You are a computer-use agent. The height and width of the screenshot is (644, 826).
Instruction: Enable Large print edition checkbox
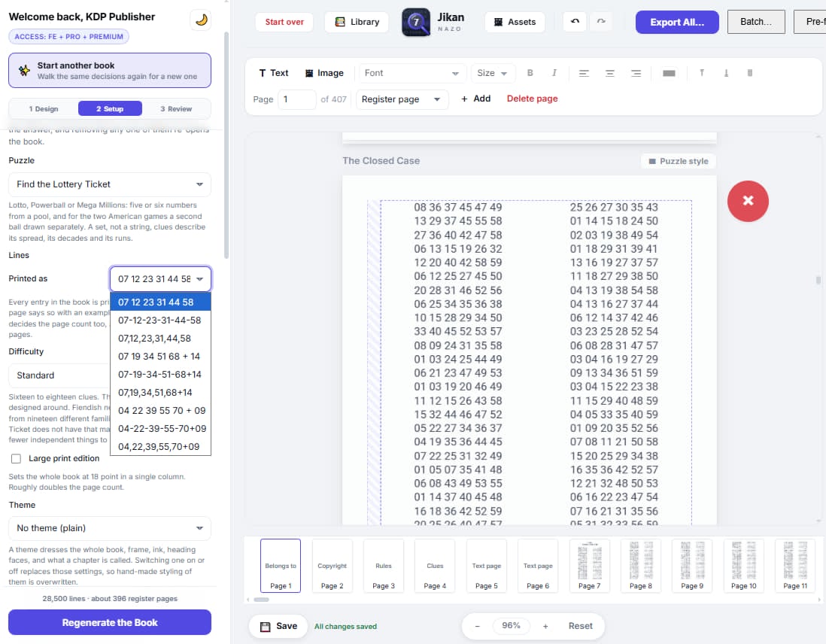click(x=17, y=458)
